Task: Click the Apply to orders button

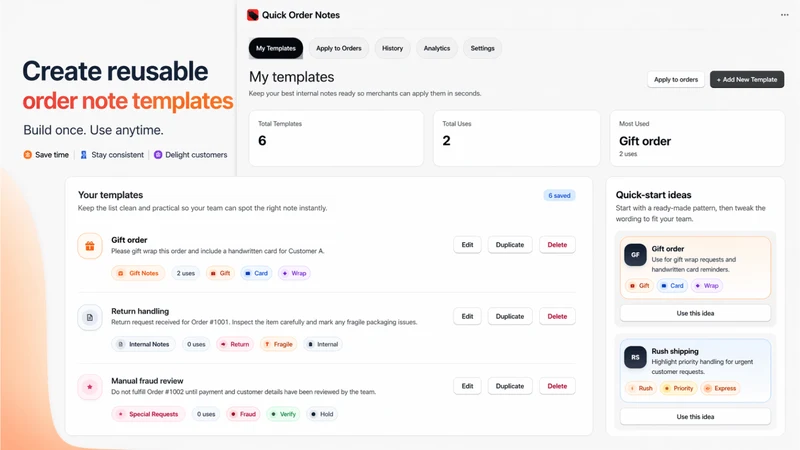Action: click(676, 80)
